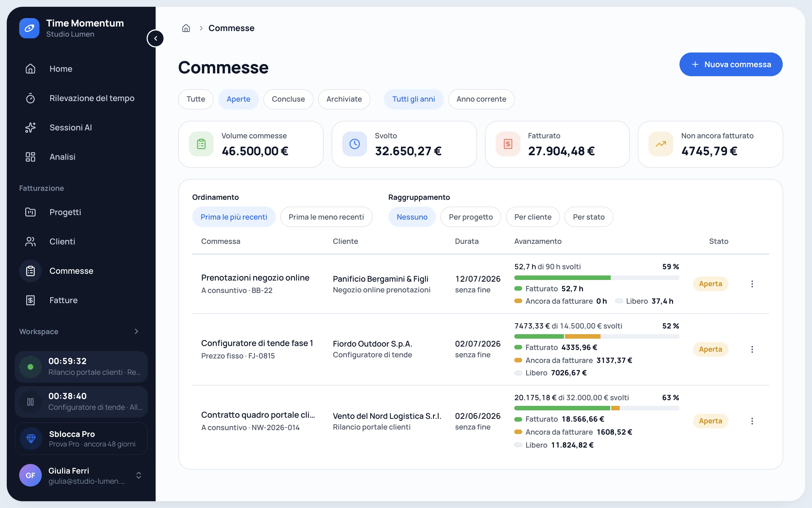Click the 63 % progress bar

[x=597, y=408]
